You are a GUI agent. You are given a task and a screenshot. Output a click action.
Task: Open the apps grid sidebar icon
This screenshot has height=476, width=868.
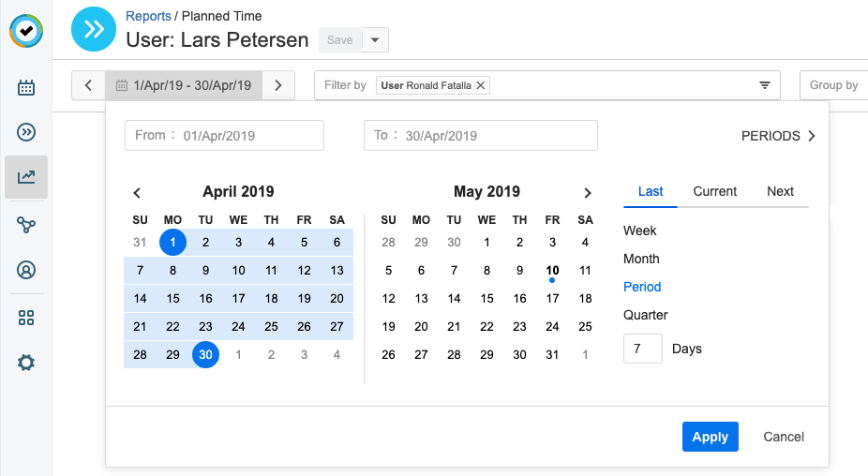tap(26, 318)
